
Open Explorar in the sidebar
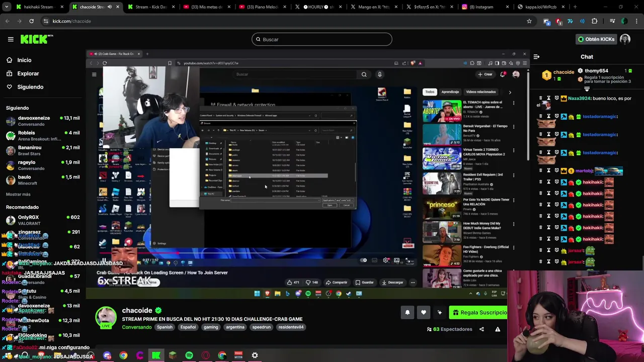(x=28, y=73)
